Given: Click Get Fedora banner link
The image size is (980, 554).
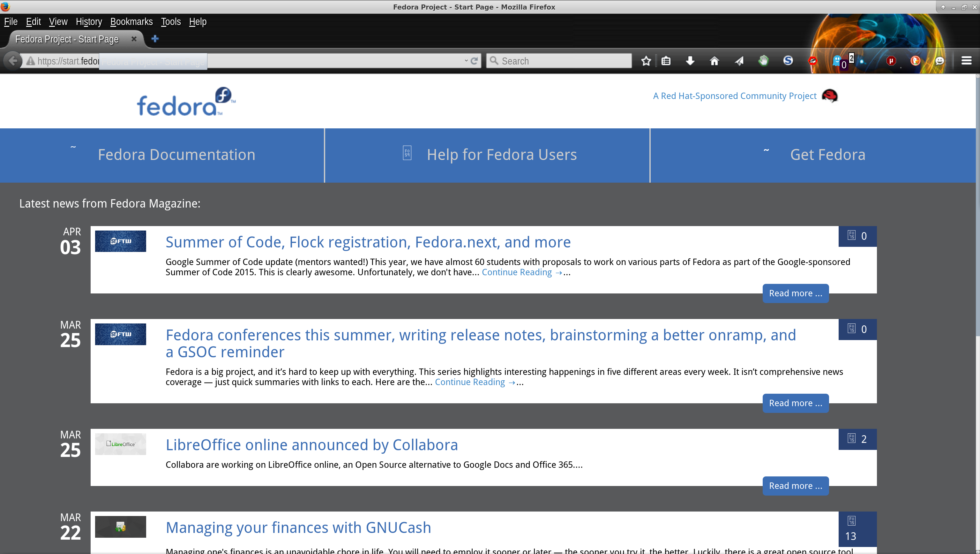Looking at the screenshot, I should [828, 155].
